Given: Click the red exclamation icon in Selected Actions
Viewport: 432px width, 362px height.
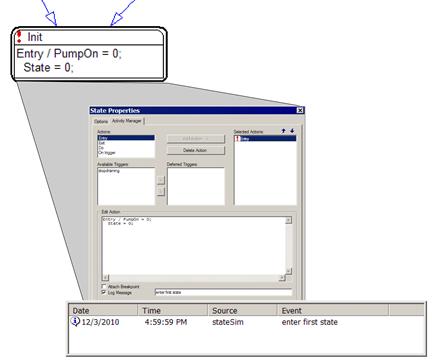Looking at the screenshot, I should [238, 139].
